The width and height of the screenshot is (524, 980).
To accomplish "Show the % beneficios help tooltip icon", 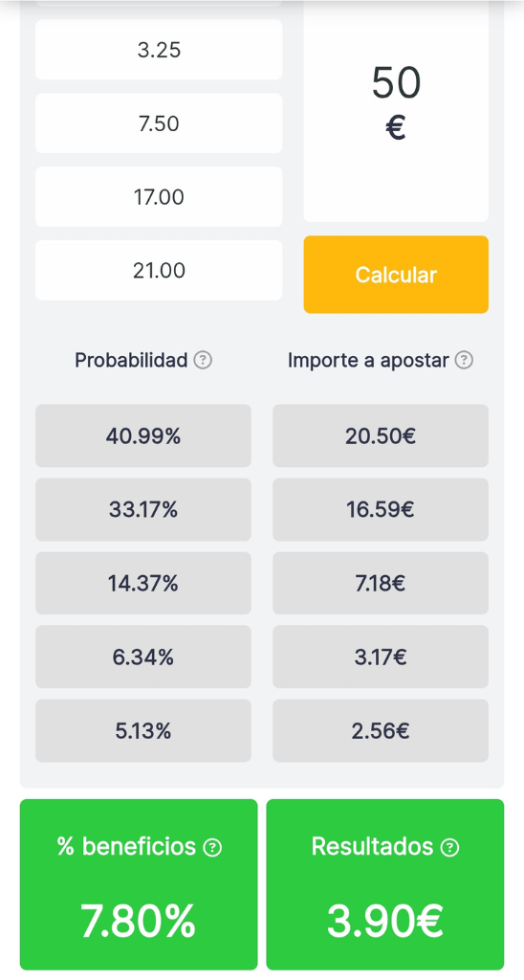I will click(213, 848).
